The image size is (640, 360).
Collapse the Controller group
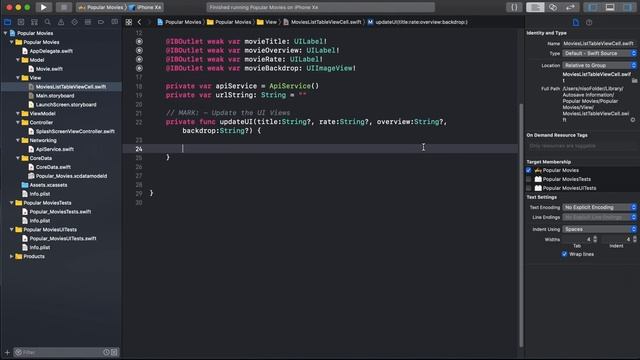pyautogui.click(x=18, y=122)
